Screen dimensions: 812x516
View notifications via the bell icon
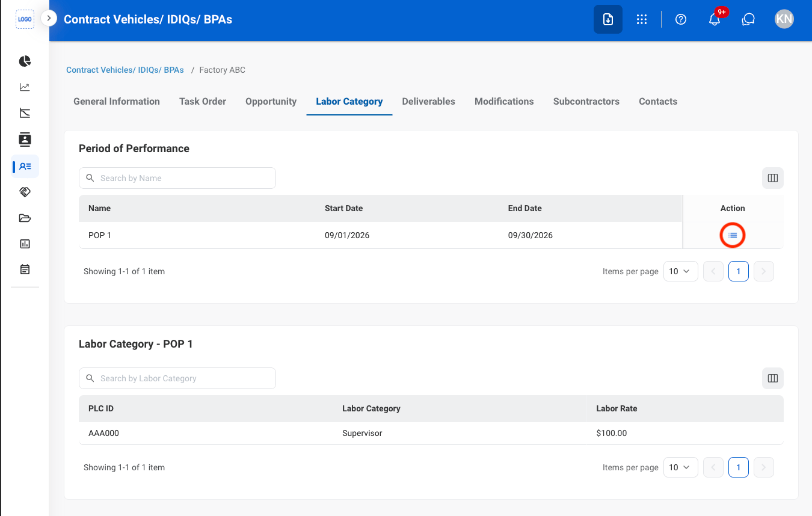coord(715,19)
